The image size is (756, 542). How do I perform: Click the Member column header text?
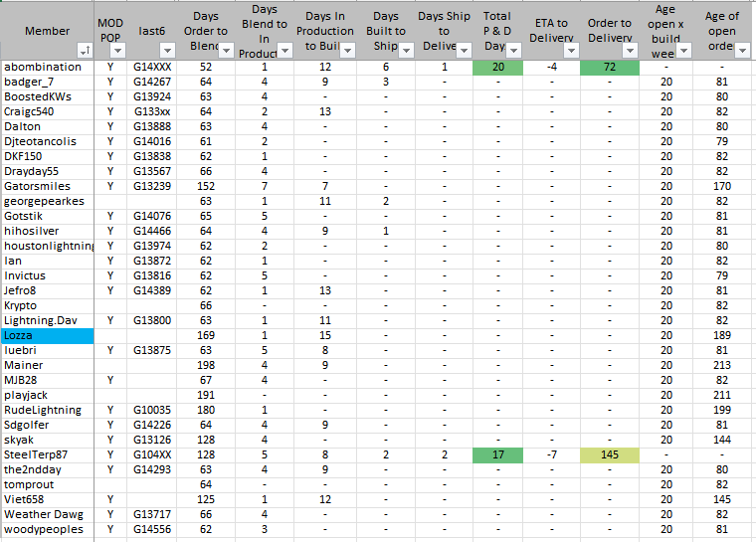(x=47, y=30)
